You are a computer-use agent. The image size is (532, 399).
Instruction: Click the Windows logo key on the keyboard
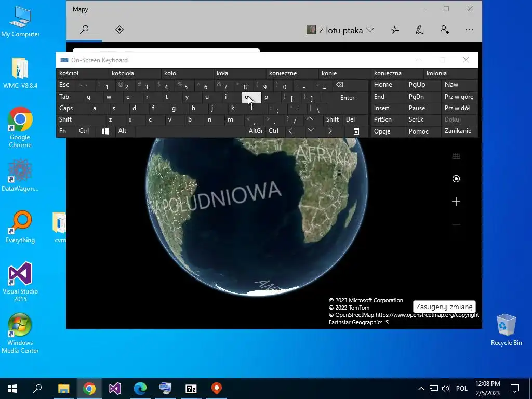click(x=105, y=131)
